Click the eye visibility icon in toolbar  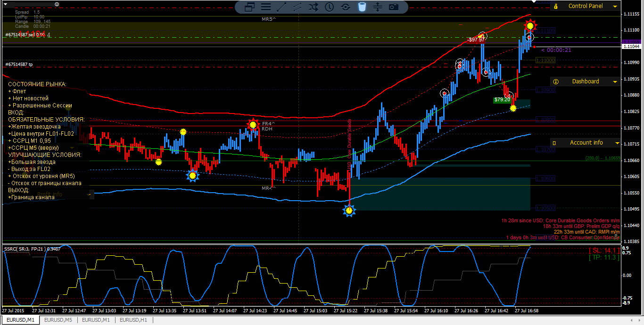[x=346, y=7]
